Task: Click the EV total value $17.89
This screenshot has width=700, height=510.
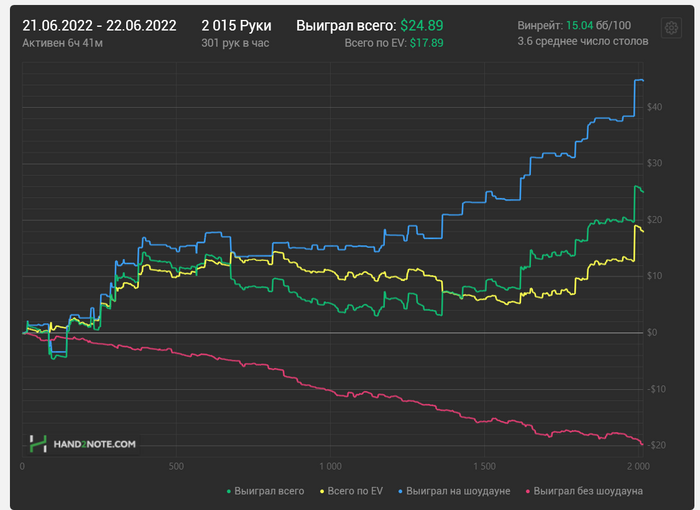Action: (x=426, y=43)
